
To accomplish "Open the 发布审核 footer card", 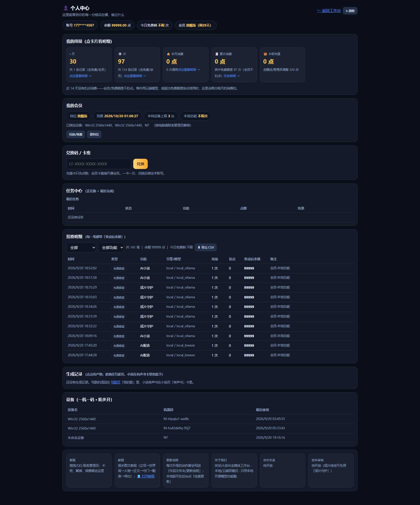I will 331,470.
